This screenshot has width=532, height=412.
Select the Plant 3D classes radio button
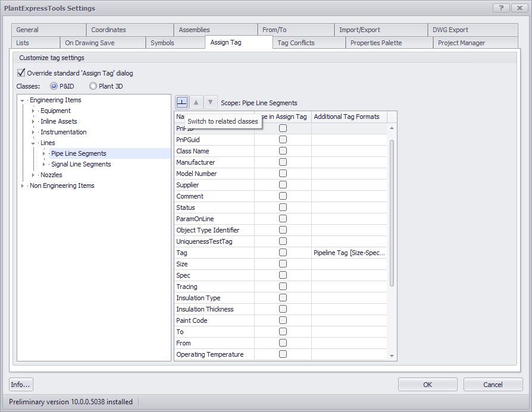[93, 86]
